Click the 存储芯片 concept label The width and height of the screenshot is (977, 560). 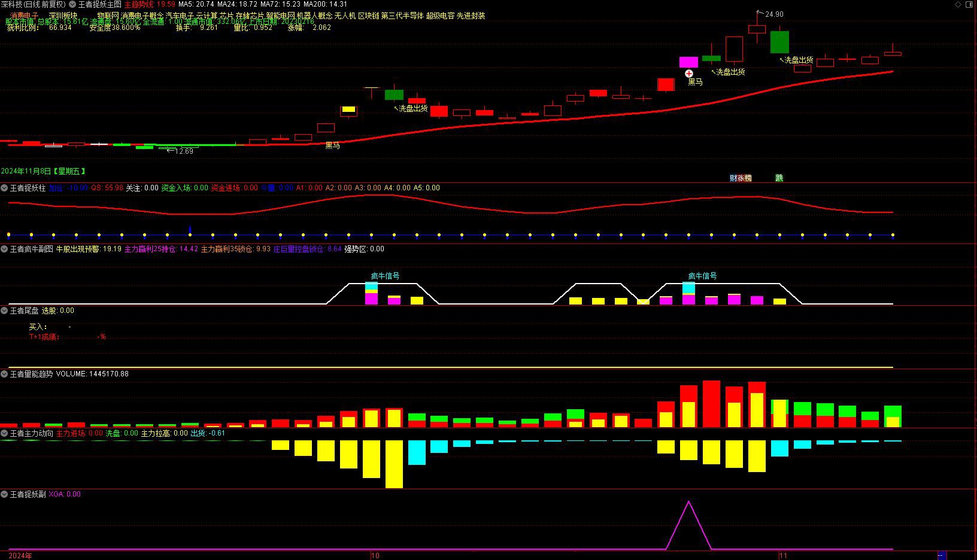250,16
